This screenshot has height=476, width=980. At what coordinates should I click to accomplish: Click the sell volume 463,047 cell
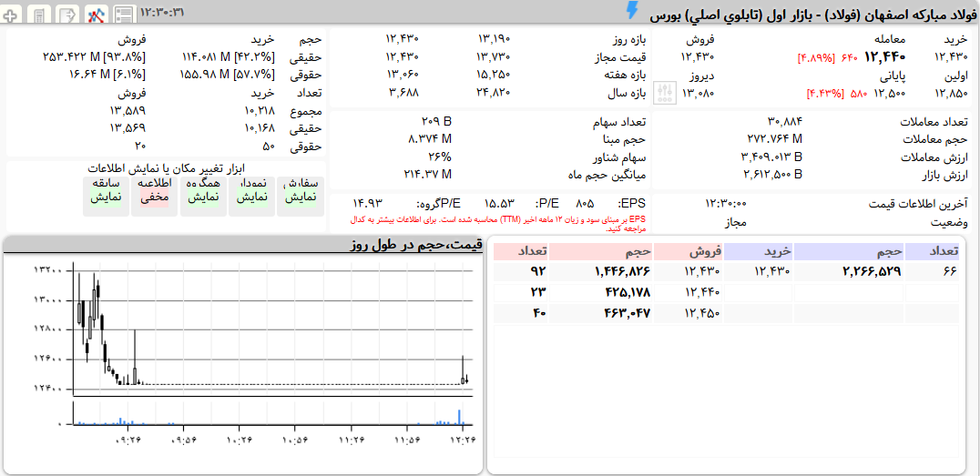tap(602, 313)
